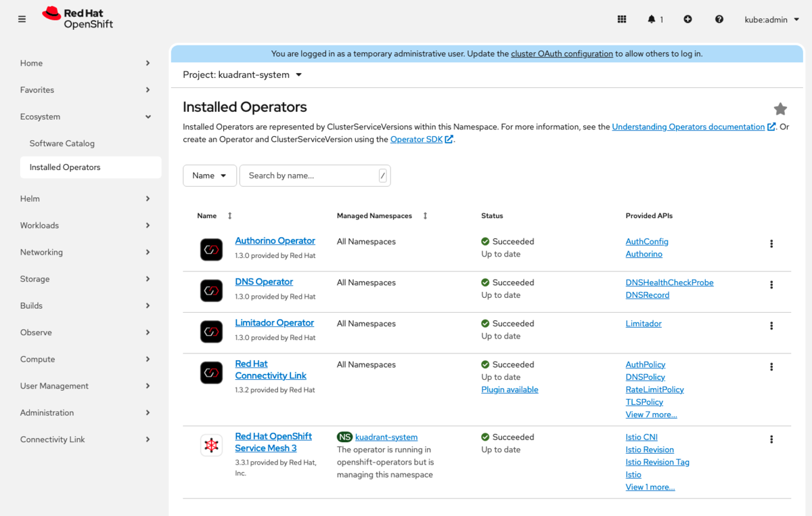Click the Red Hat Connectivity Link logo icon
The width and height of the screenshot is (812, 516).
coord(211,372)
